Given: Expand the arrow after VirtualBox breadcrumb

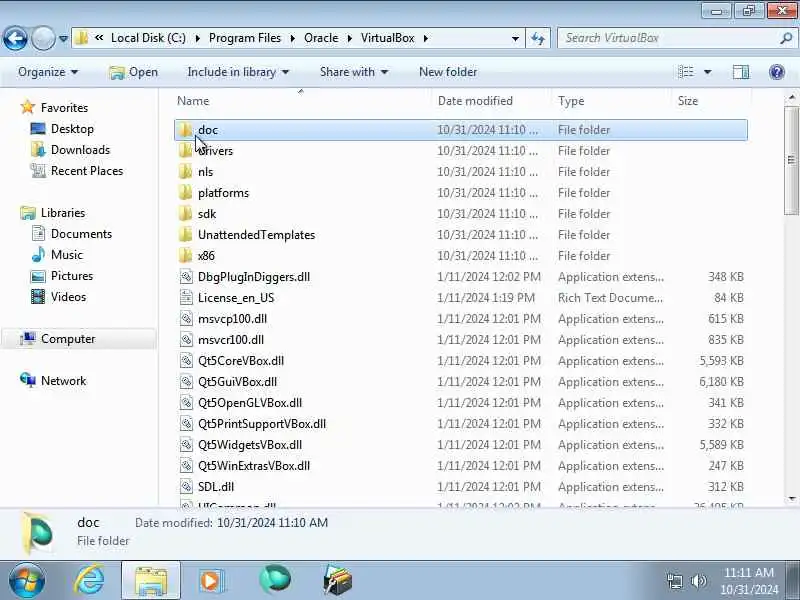Looking at the screenshot, I should pyautogui.click(x=426, y=38).
